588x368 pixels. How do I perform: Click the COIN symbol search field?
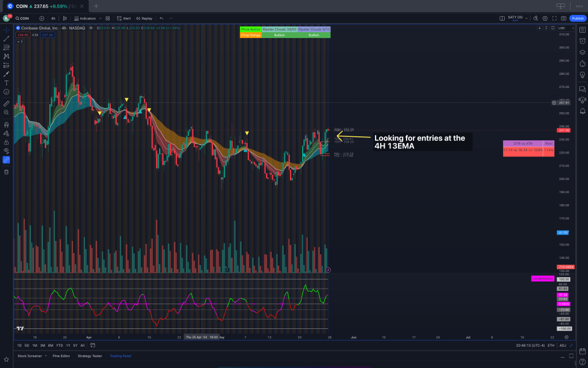(x=24, y=18)
